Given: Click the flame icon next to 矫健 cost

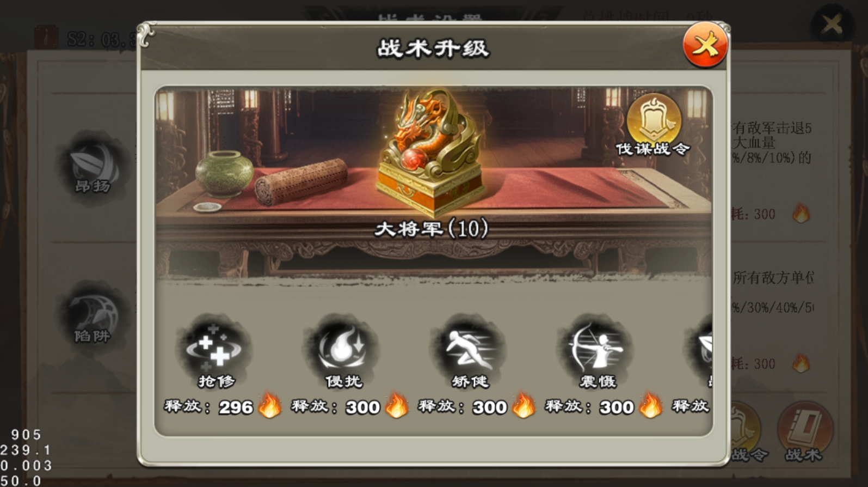Looking at the screenshot, I should pos(523,406).
